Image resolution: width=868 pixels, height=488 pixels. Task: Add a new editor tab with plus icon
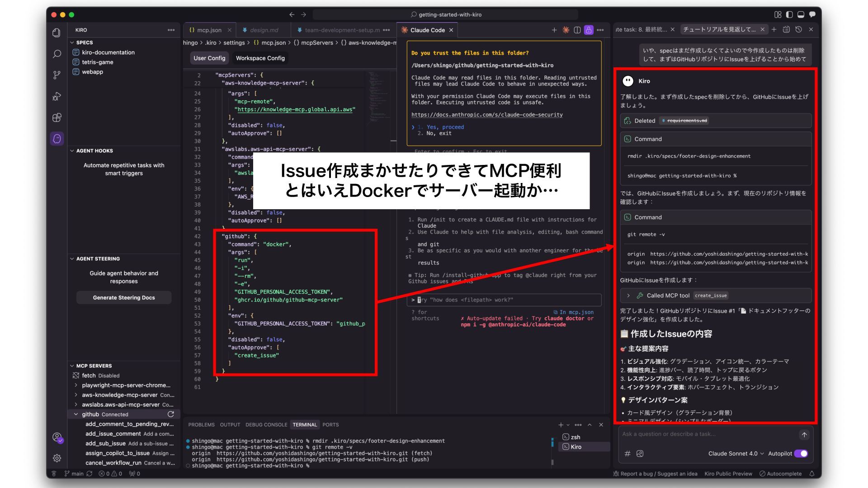(x=554, y=30)
